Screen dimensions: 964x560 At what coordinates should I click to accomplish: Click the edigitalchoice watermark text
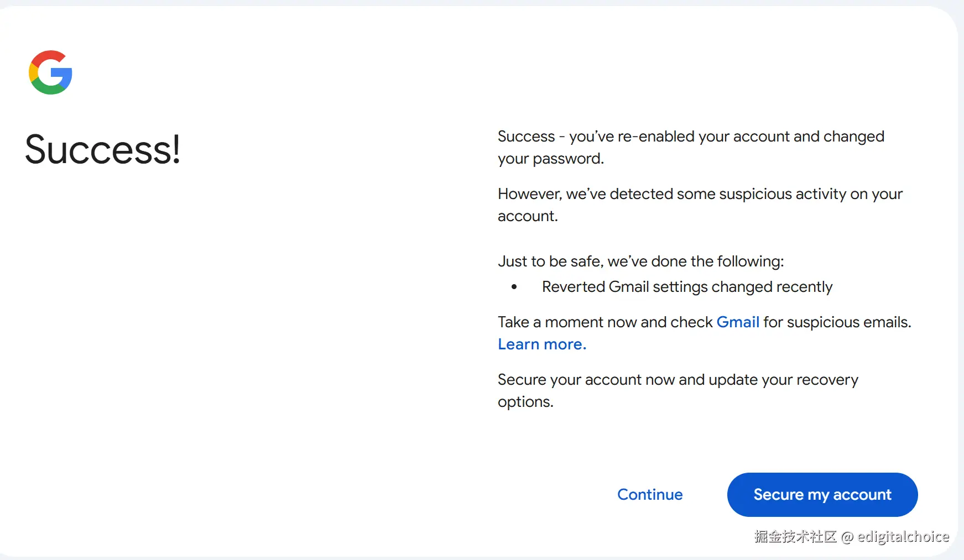[903, 537]
